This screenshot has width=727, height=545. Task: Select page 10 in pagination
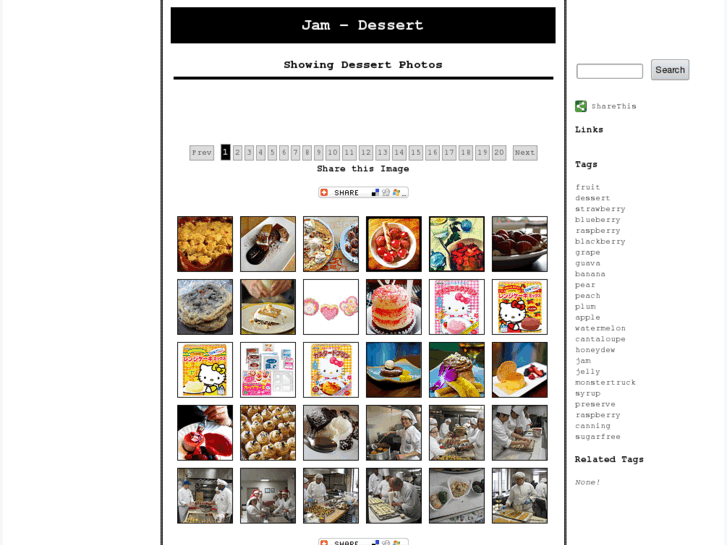[332, 153]
